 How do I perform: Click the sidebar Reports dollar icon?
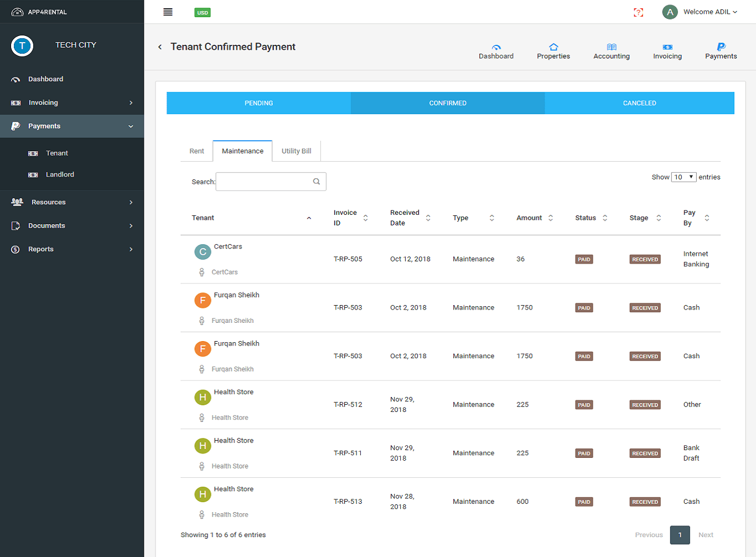15,249
